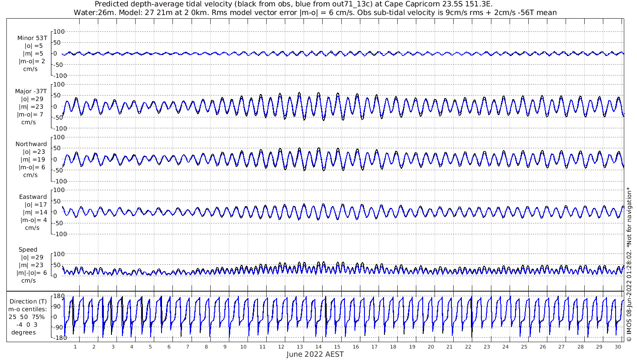
Task: Click '|m-o|= 2' in the Minor panel
Action: [x=30, y=61]
